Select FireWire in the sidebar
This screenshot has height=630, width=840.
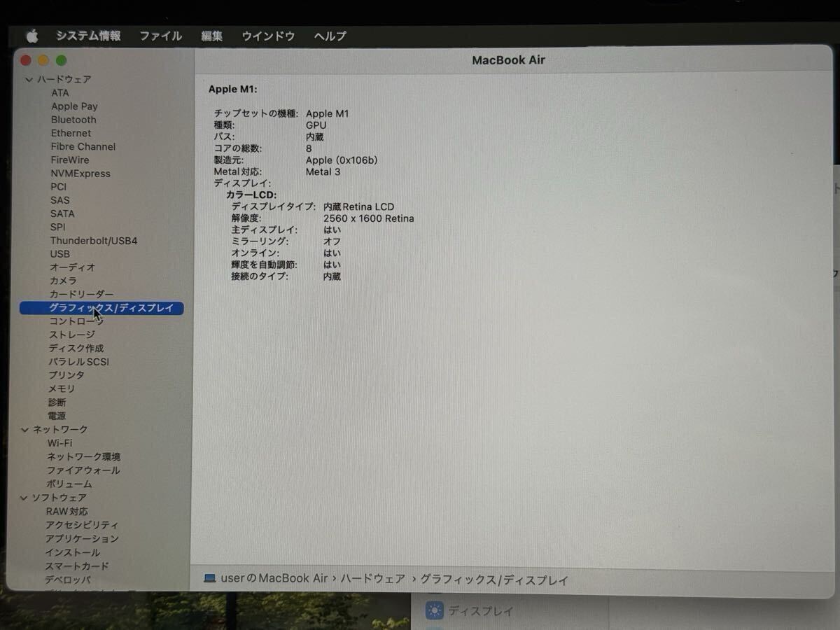click(x=69, y=160)
